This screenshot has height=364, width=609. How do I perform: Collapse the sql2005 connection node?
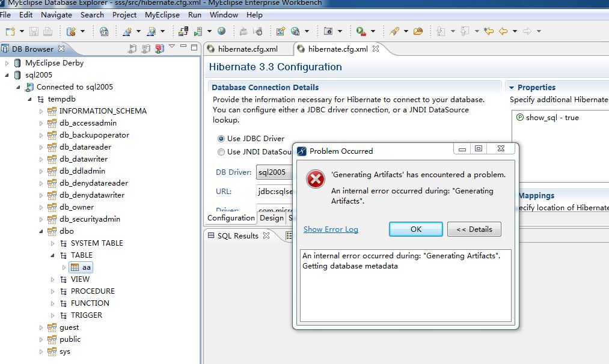7,75
